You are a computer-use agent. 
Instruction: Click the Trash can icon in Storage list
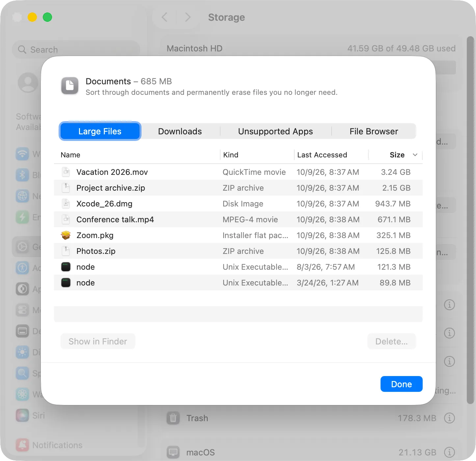(x=173, y=418)
